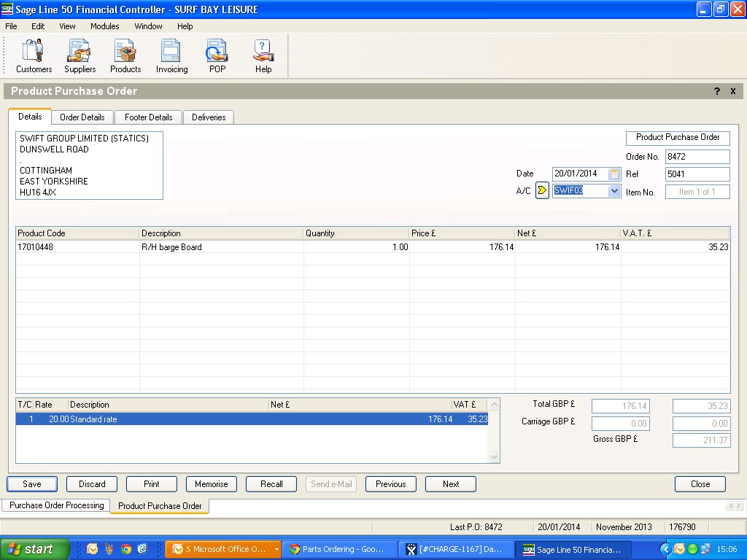Expand the A/C account dropdown
The image size is (747, 560).
pyautogui.click(x=614, y=191)
